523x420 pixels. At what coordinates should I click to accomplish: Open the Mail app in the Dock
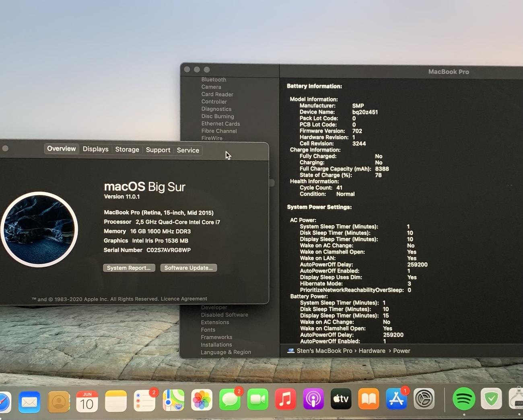(x=29, y=402)
